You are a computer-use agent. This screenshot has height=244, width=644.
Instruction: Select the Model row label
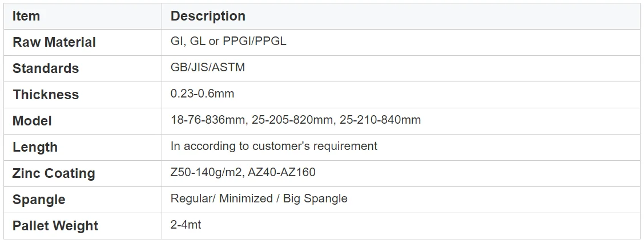click(x=32, y=121)
